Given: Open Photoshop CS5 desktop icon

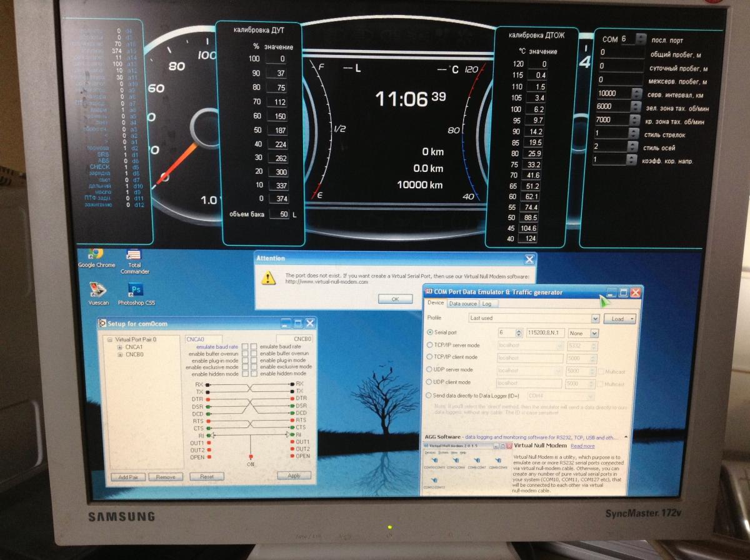Looking at the screenshot, I should 136,291.
